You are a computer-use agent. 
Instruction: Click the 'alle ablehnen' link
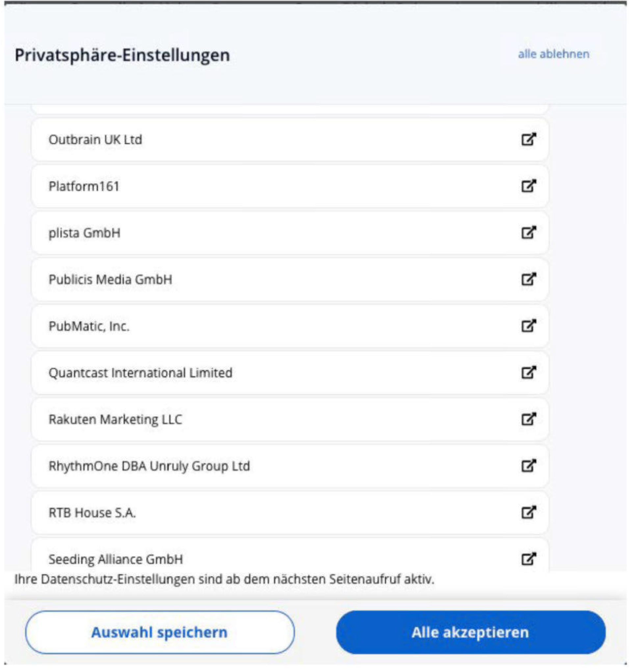pyautogui.click(x=553, y=54)
